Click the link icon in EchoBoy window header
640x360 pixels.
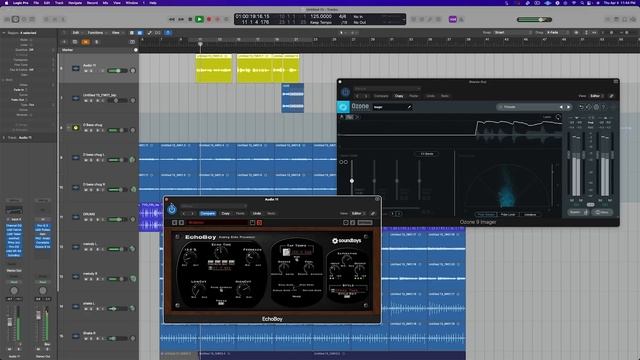[373, 213]
